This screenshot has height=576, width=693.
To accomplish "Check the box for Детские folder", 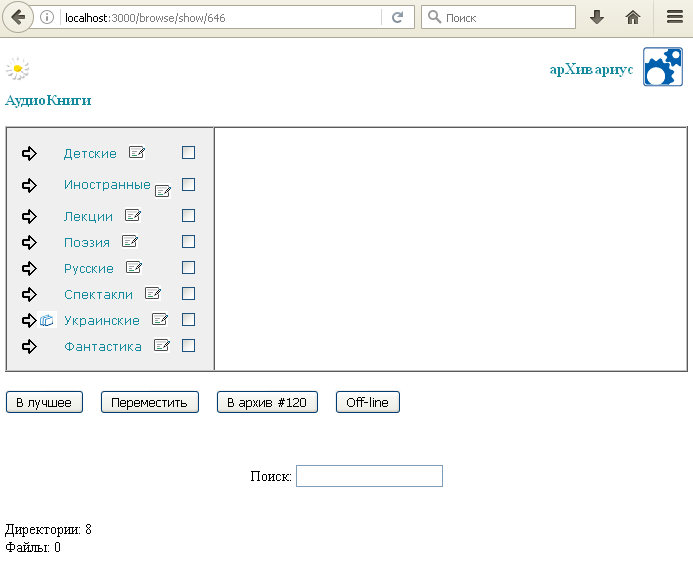I will (188, 153).
